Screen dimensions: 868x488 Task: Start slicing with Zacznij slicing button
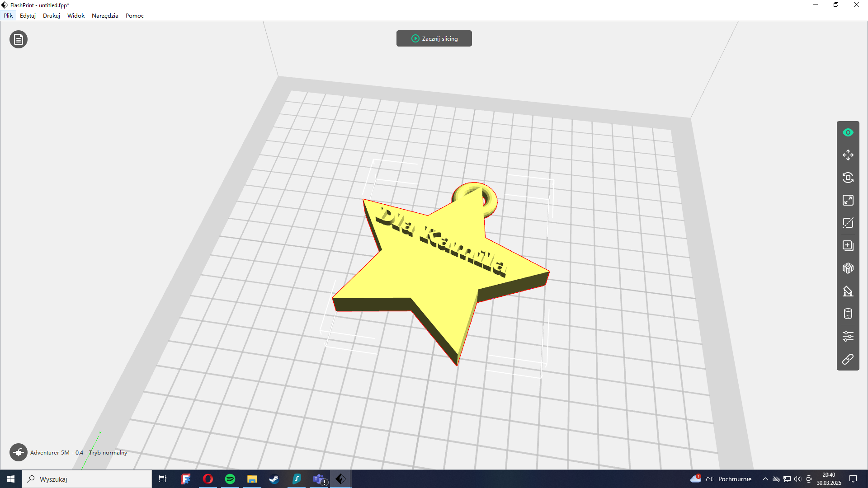(434, 38)
